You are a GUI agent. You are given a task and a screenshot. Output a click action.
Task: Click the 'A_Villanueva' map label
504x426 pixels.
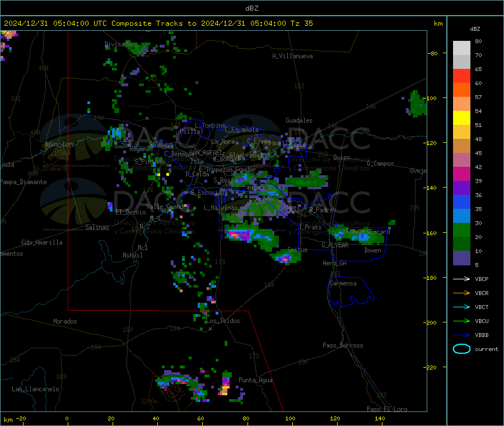(292, 56)
